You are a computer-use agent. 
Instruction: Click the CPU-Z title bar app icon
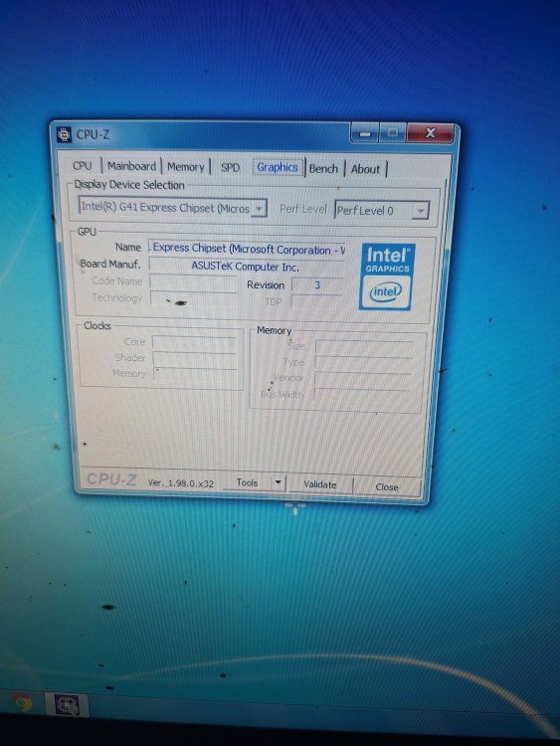[64, 134]
